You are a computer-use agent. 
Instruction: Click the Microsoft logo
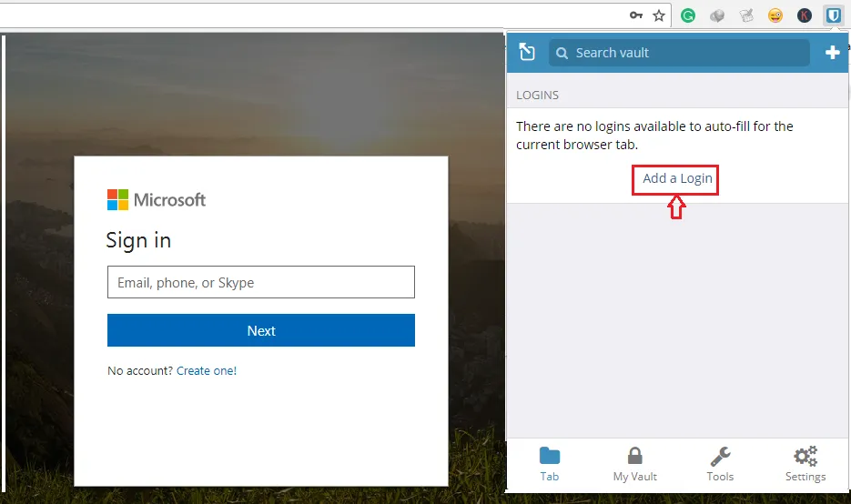click(157, 199)
